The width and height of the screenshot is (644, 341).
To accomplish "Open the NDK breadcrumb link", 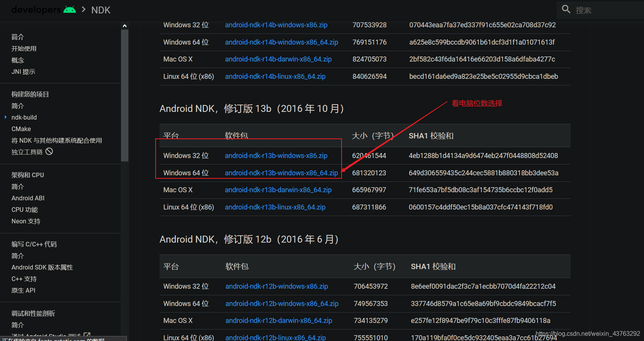I will pyautogui.click(x=101, y=10).
